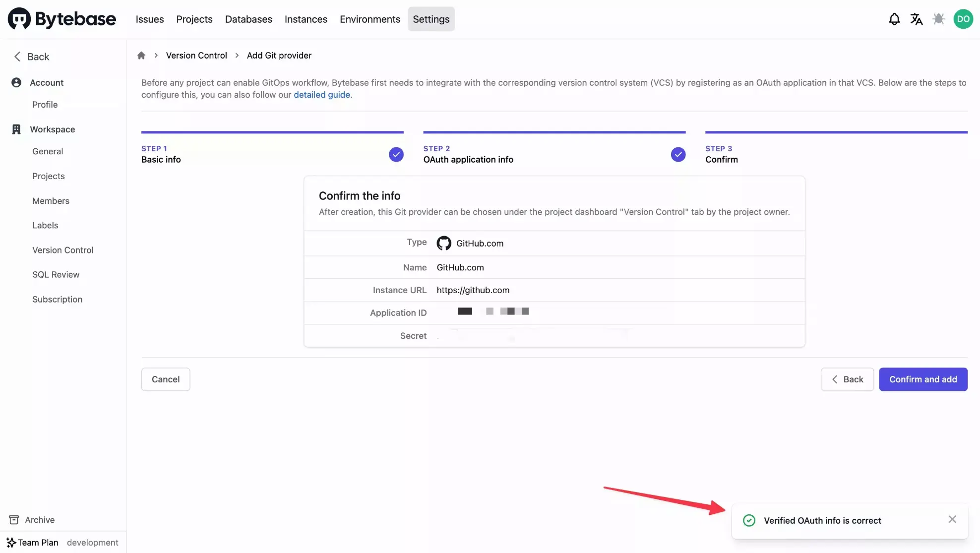Click the green success check icon in toast
This screenshot has height=553, width=980.
(749, 520)
